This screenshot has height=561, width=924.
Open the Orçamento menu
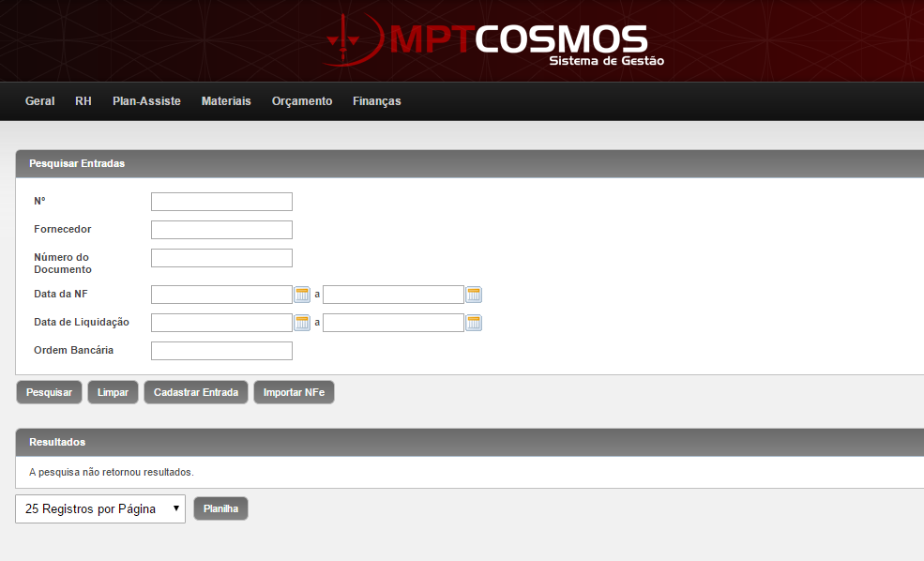click(x=302, y=101)
